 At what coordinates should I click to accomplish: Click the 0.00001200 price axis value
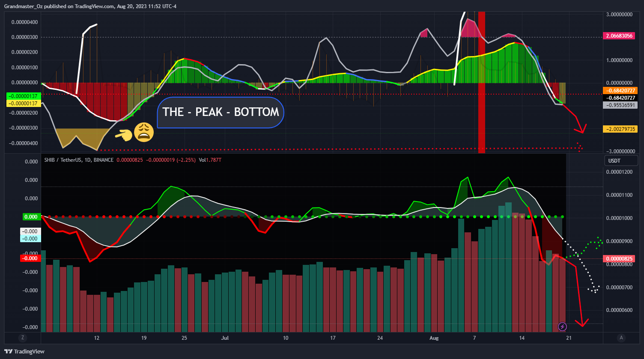coord(620,172)
